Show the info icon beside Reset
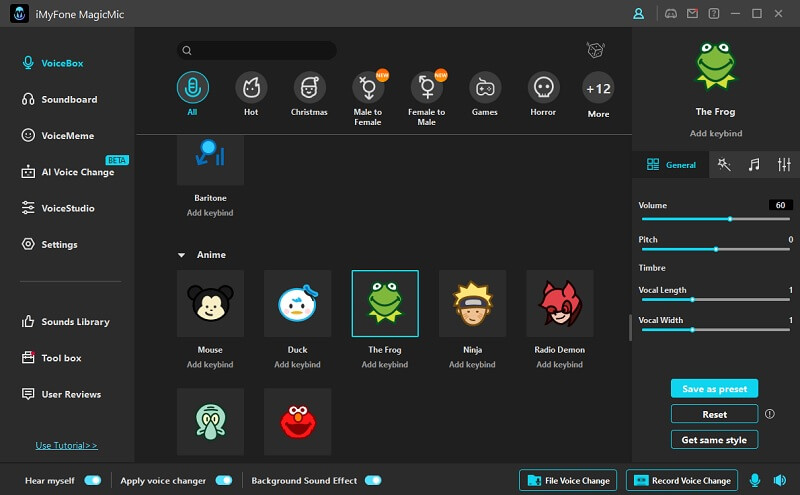Screen dimensions: 800x495 click(770, 414)
